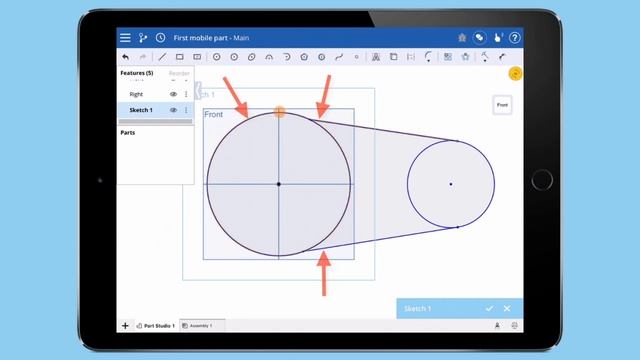Undo the last sketch action
The image size is (640, 360).
pos(125,57)
